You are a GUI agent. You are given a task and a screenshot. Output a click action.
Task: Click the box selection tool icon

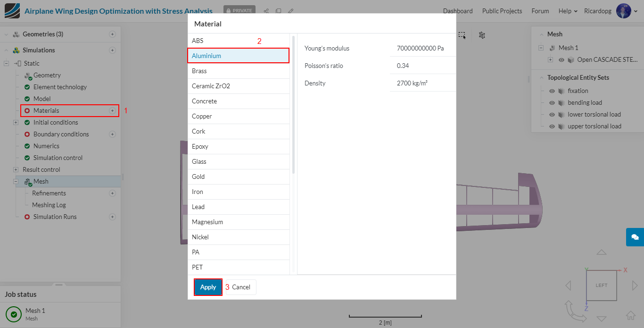click(462, 35)
